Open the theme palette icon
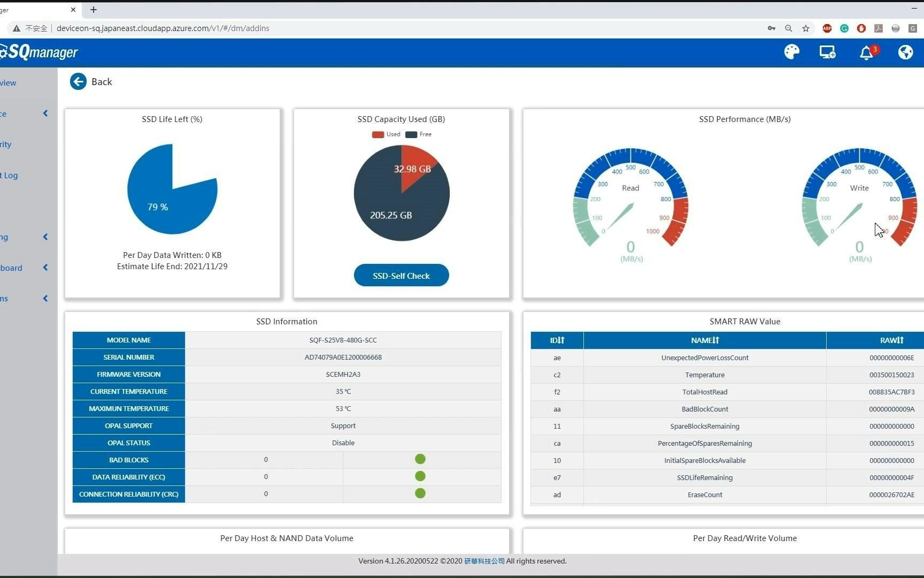Viewport: 924px width, 578px height. (791, 52)
